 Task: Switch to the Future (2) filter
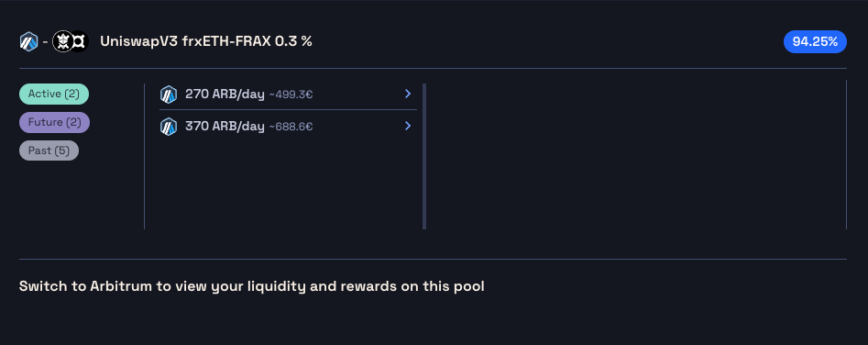(54, 122)
